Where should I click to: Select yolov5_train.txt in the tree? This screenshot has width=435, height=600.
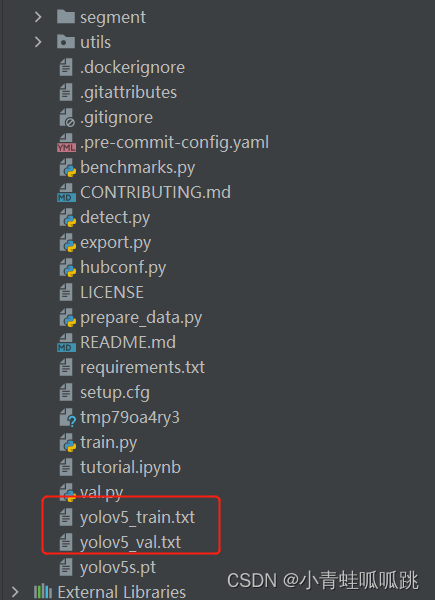click(x=137, y=517)
